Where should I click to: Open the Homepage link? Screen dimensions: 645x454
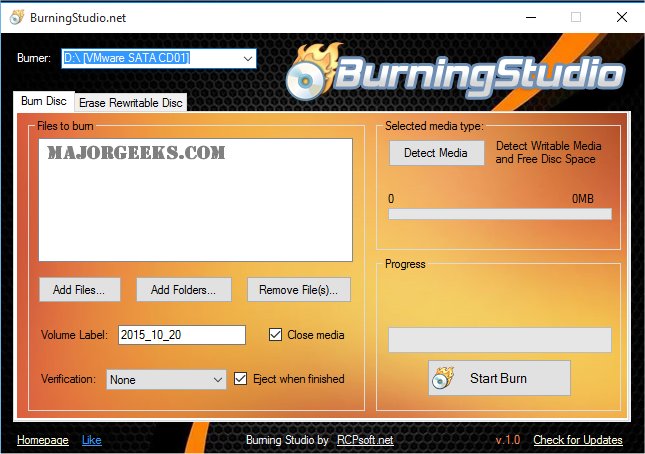point(43,440)
